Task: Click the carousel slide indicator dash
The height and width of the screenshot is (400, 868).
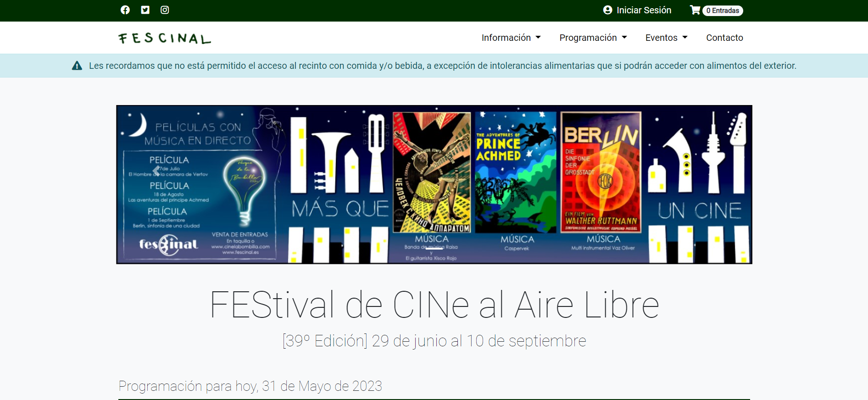Action: pos(434,248)
